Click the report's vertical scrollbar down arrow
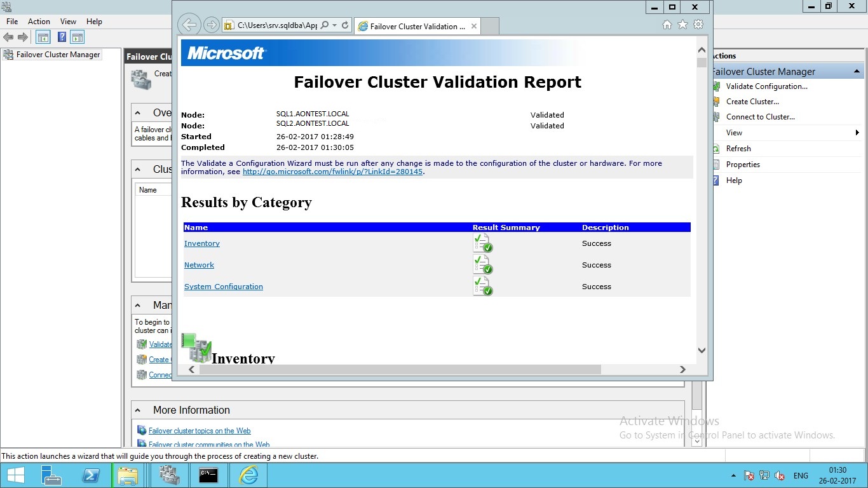 tap(702, 350)
